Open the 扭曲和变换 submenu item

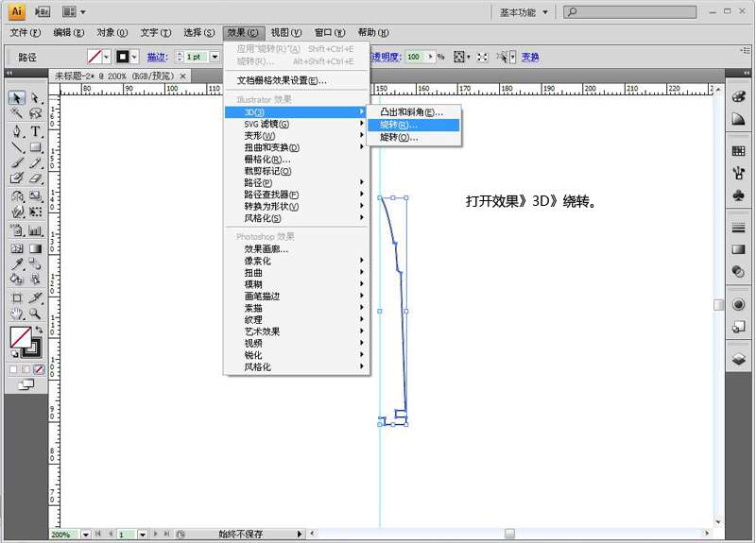click(x=297, y=147)
